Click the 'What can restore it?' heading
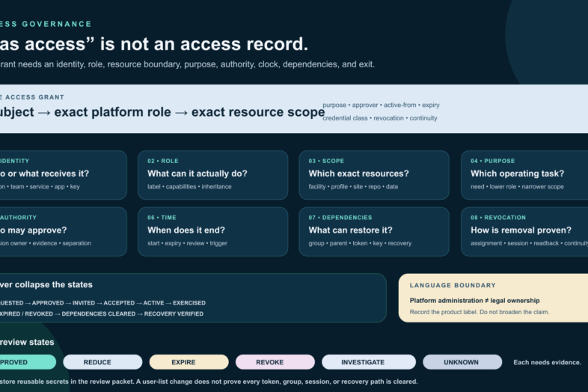Screen dimensions: 588x392 click(x=350, y=230)
